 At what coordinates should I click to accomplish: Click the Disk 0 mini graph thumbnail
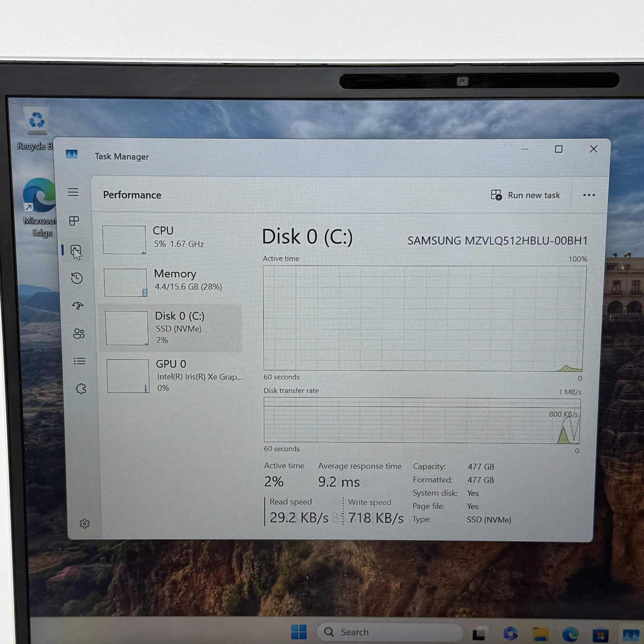127,328
